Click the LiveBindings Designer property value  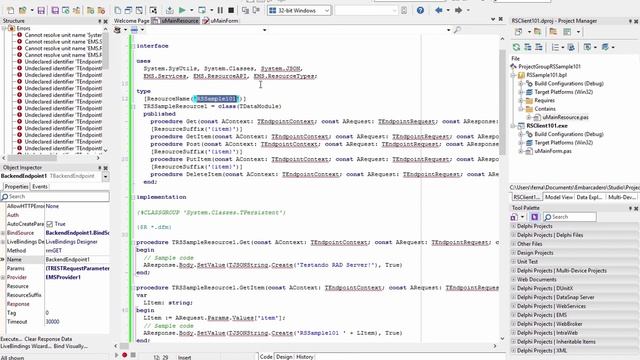[x=71, y=242]
